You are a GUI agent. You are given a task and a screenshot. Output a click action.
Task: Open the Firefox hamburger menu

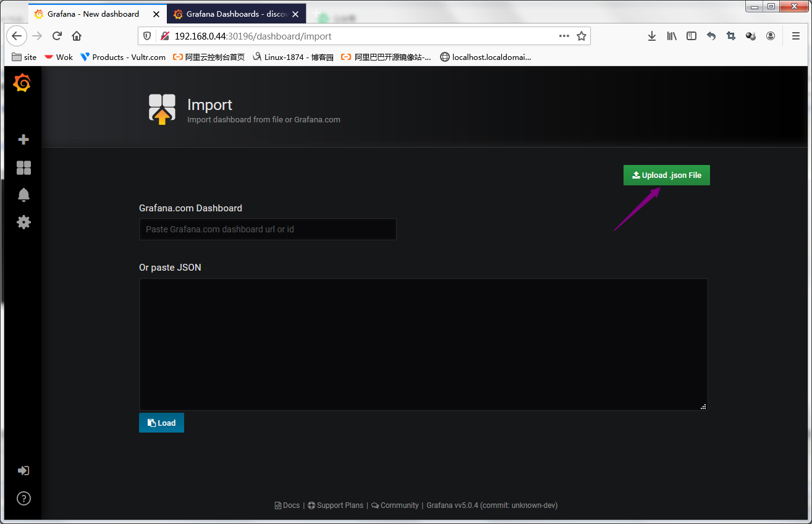796,36
